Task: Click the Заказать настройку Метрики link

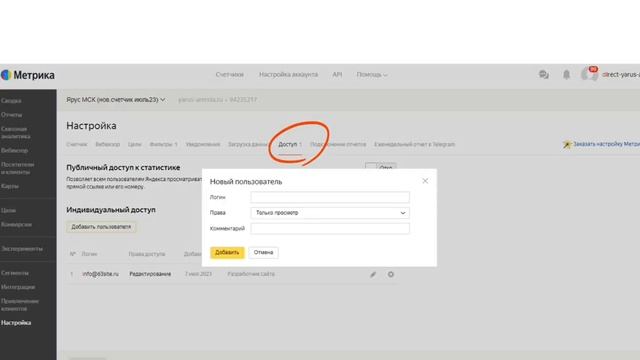Action: [606, 144]
